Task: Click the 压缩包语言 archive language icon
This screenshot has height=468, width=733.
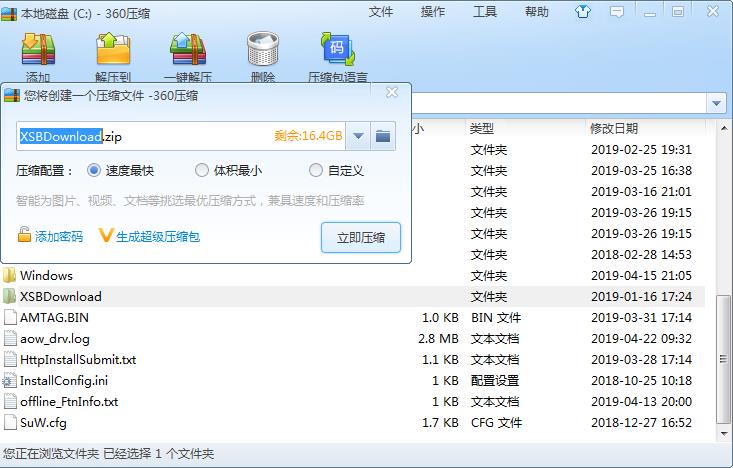Action: (x=338, y=49)
